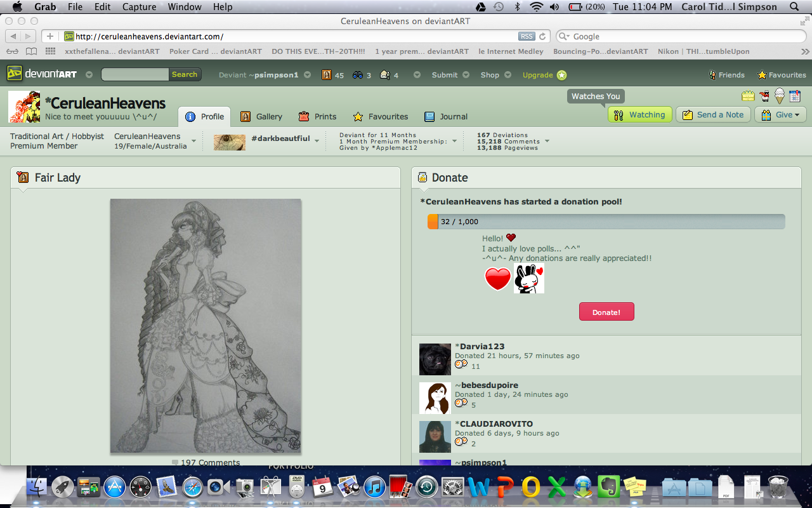
Task: Click the RSS button in address bar
Action: [x=527, y=36]
